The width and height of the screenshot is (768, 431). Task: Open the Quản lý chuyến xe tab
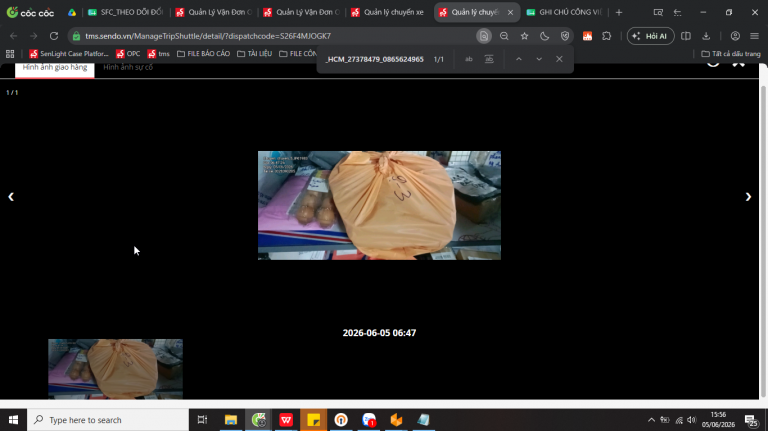pyautogui.click(x=389, y=12)
